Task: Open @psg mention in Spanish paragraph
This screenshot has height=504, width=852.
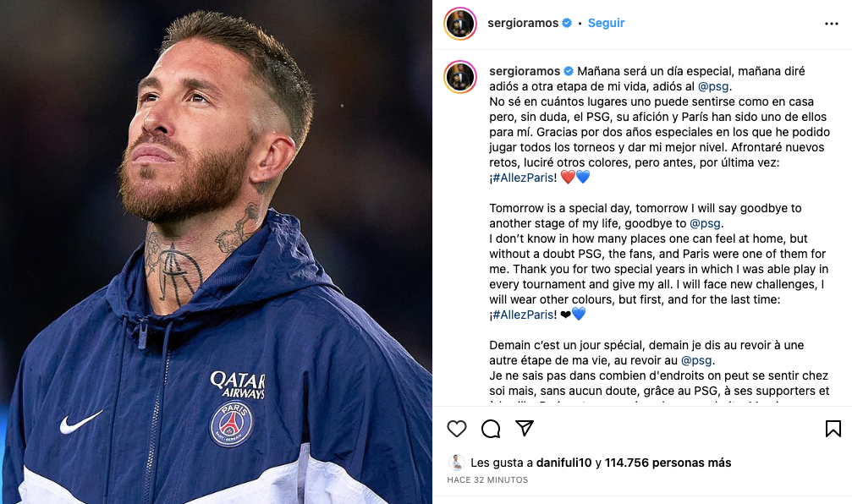Action: tap(713, 86)
